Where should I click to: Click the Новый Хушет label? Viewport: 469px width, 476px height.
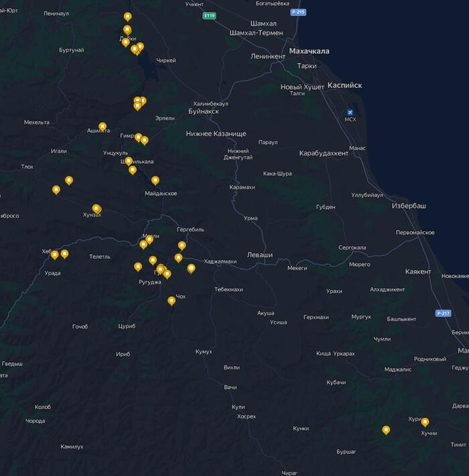[x=302, y=87]
